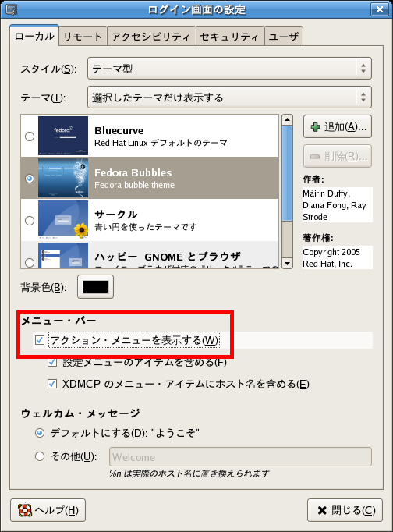
Task: Open the テーマ(T) 選択したテーマだけ表示する dropdown
Action: (229, 98)
